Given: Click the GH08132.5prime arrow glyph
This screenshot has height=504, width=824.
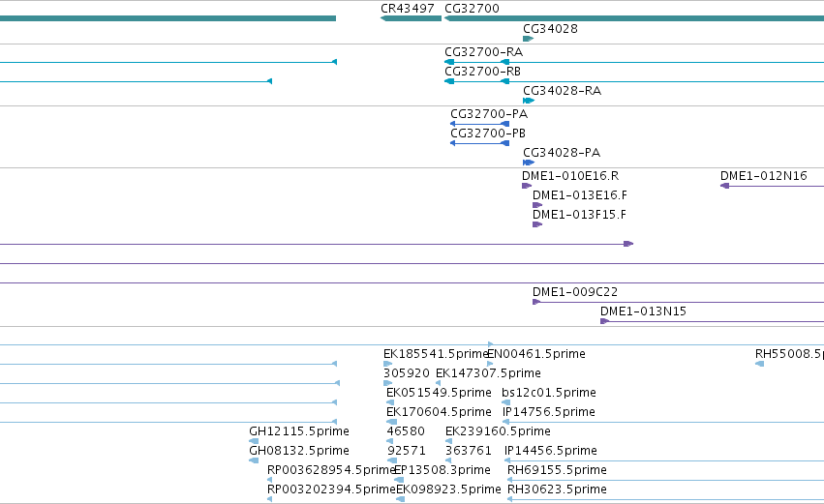Looking at the screenshot, I should point(254,460).
